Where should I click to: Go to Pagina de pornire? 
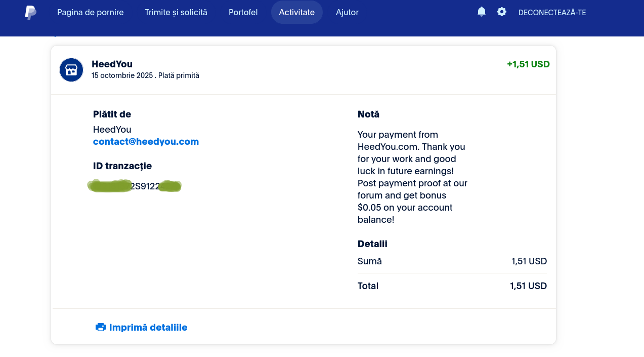(x=91, y=12)
